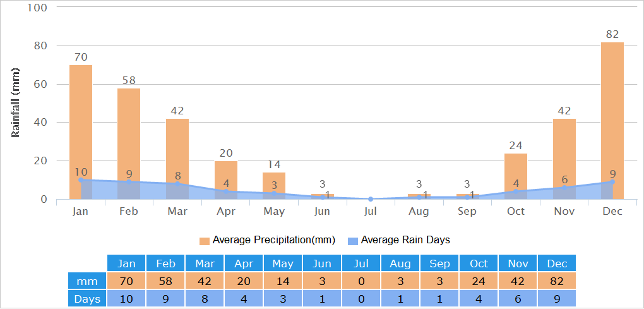
Task: Click the July rain days data point
Action: click(x=371, y=199)
